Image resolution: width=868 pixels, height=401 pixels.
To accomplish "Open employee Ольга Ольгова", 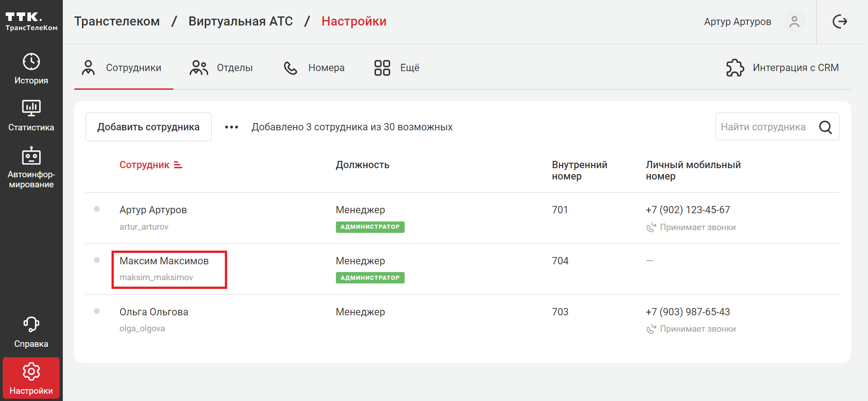I will (x=154, y=312).
